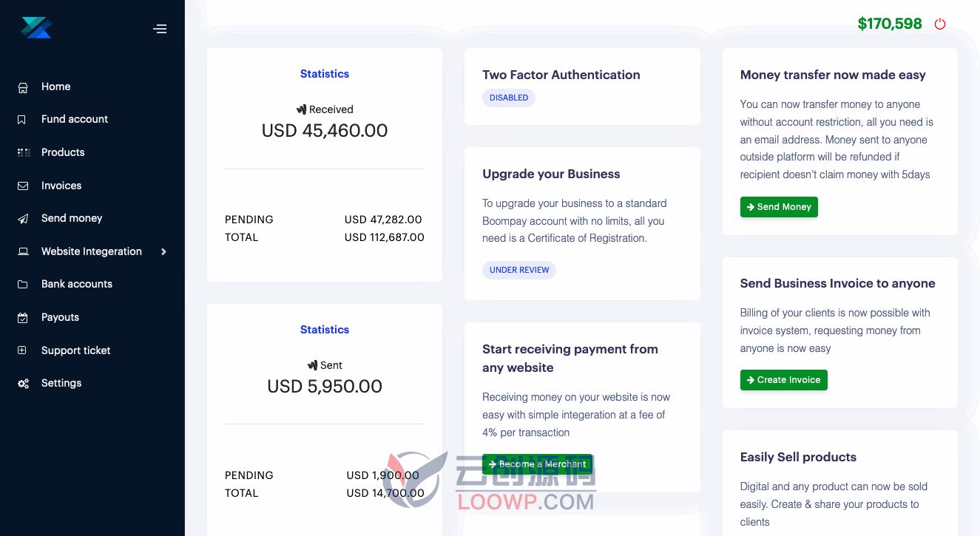The height and width of the screenshot is (536, 980).
Task: Click the Settings gears icon
Action: point(24,384)
